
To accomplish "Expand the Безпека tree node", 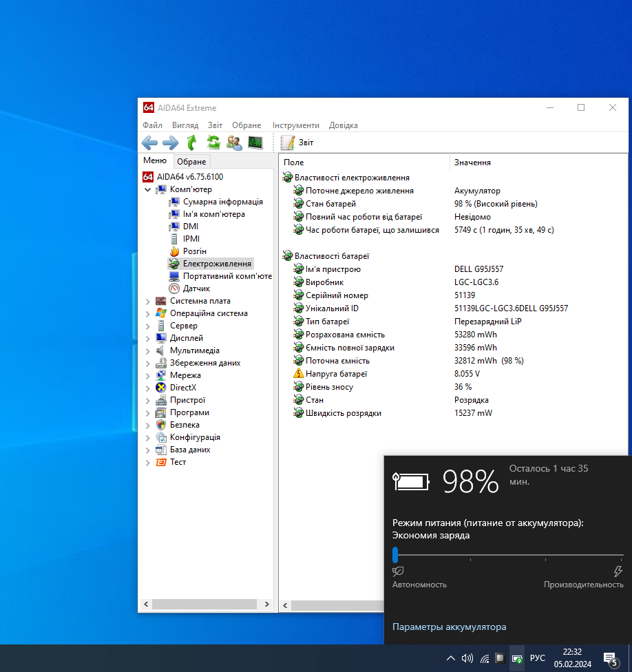I will coord(148,425).
